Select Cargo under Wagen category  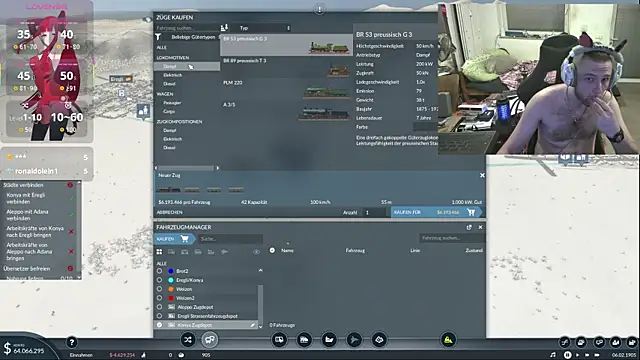(x=169, y=111)
